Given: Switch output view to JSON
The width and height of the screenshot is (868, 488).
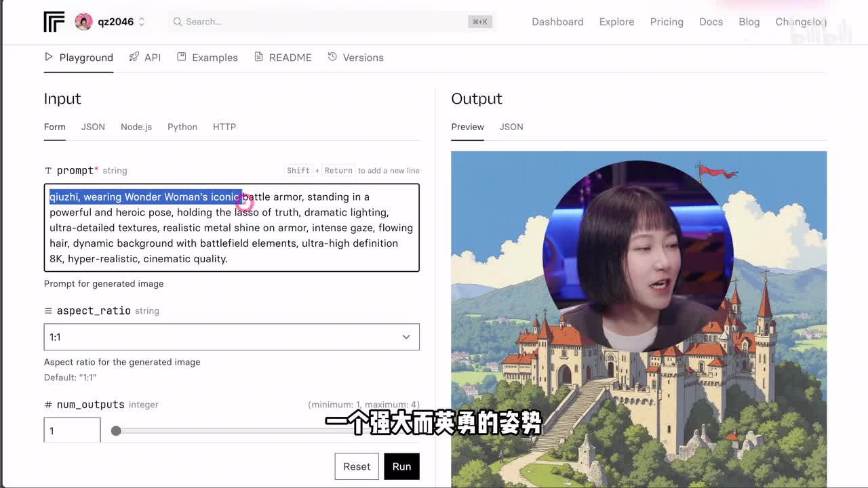Looking at the screenshot, I should point(511,127).
